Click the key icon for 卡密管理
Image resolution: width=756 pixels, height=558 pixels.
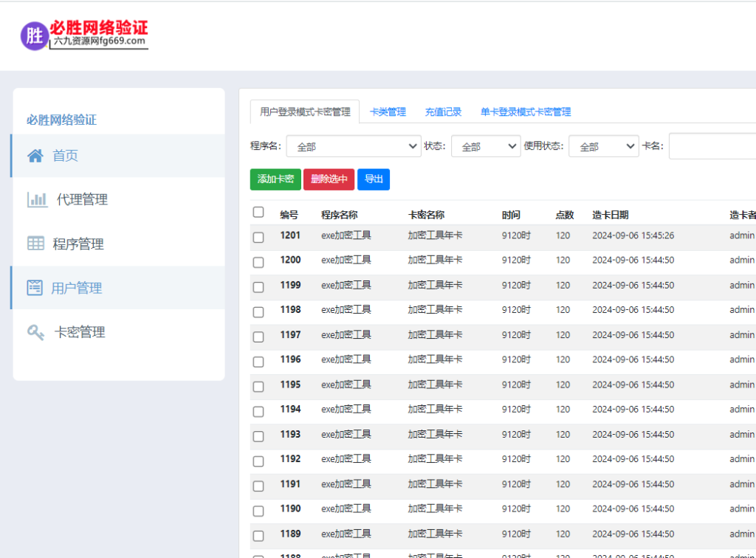(x=35, y=332)
